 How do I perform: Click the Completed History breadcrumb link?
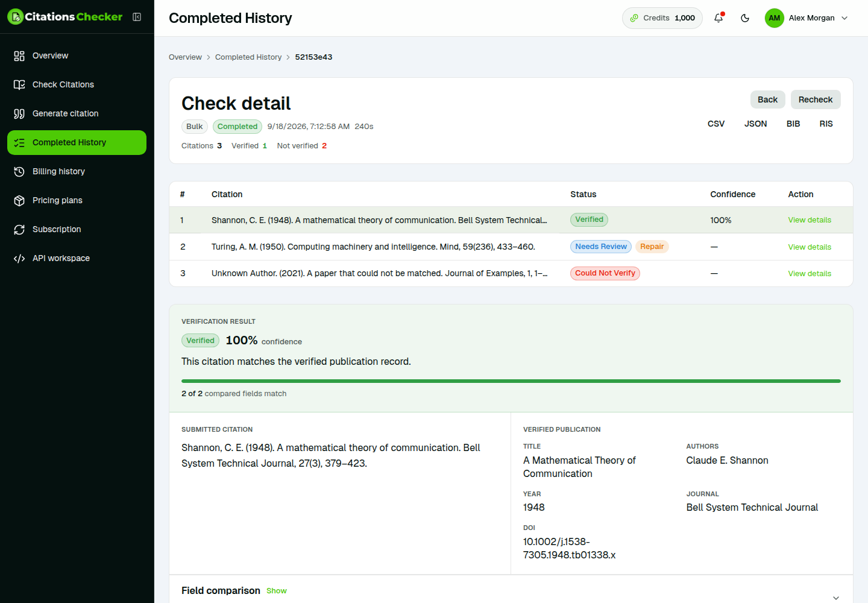[248, 57]
